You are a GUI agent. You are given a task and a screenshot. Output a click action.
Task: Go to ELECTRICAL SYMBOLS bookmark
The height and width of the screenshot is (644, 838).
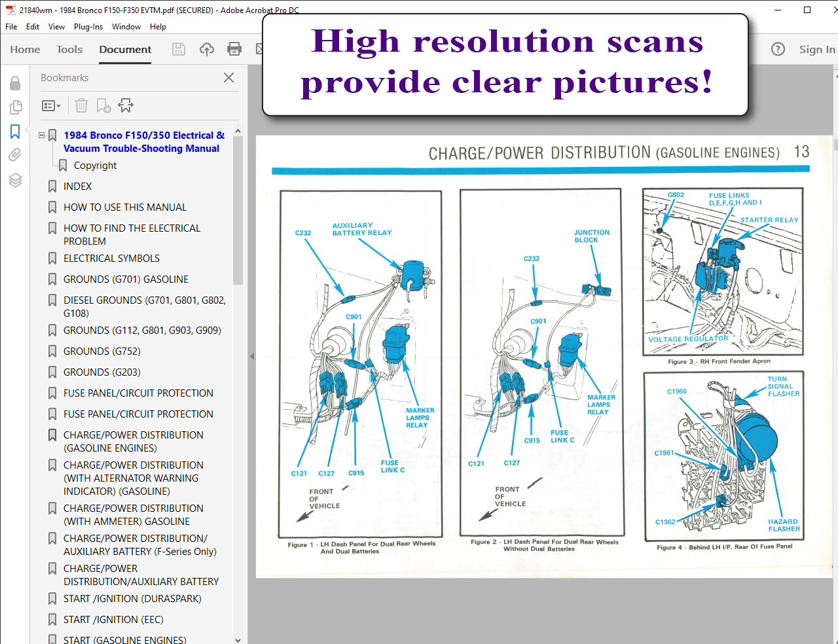[111, 259]
